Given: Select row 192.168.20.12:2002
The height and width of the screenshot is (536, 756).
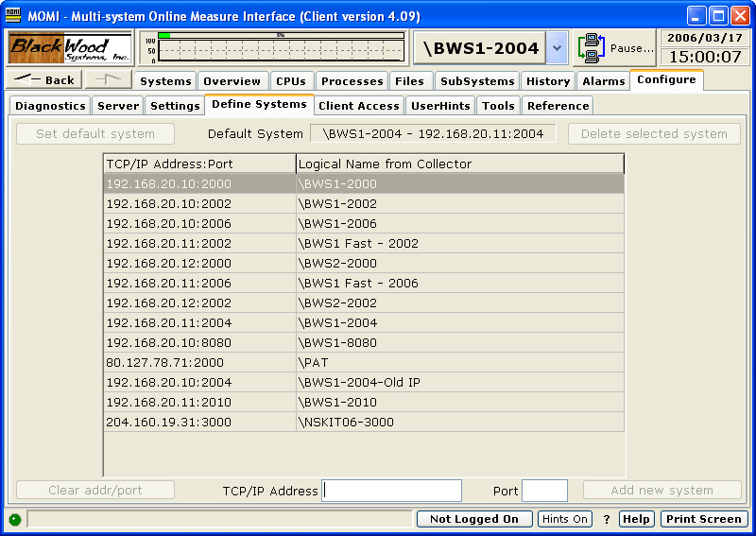Looking at the screenshot, I should click(x=364, y=303).
